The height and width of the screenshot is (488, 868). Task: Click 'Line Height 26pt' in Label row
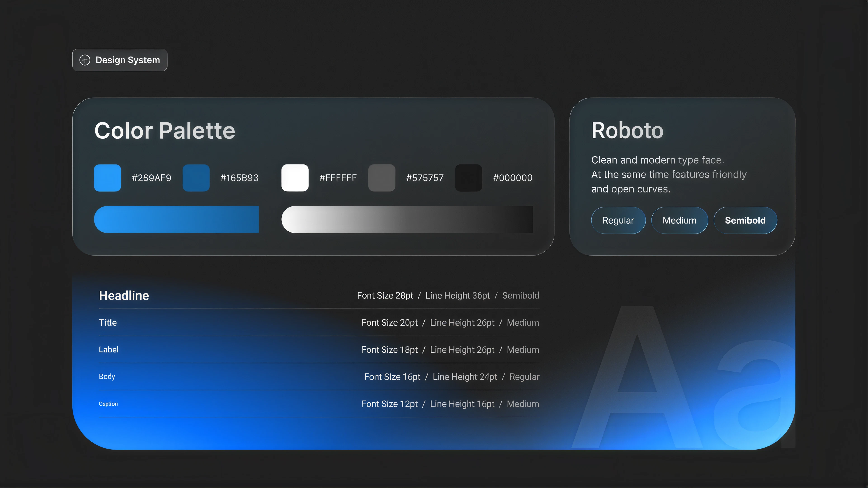[462, 350]
